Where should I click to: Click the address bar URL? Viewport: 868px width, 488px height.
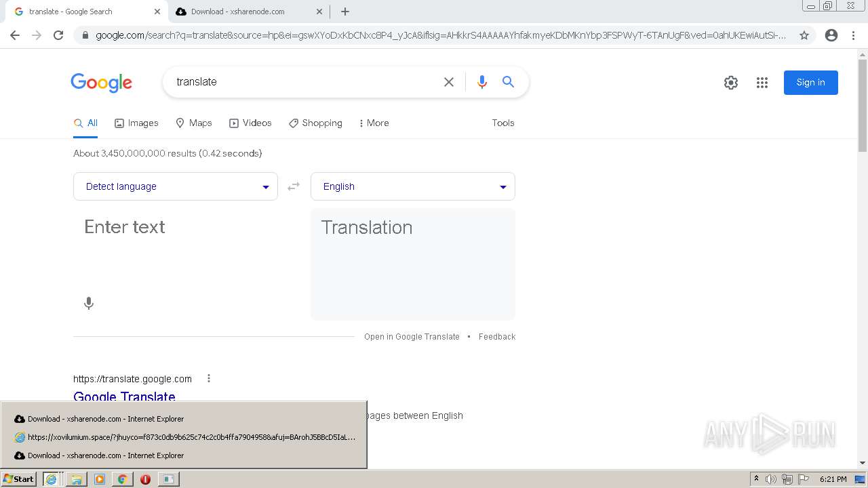point(441,35)
